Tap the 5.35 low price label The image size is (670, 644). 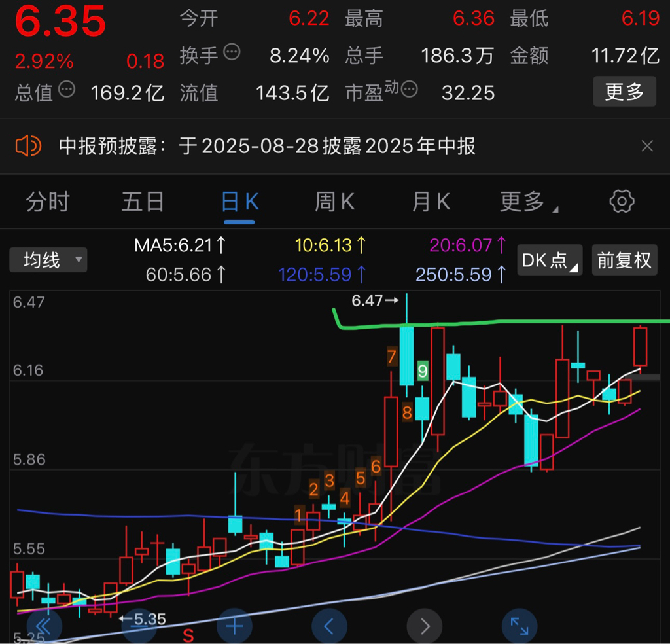click(x=142, y=618)
